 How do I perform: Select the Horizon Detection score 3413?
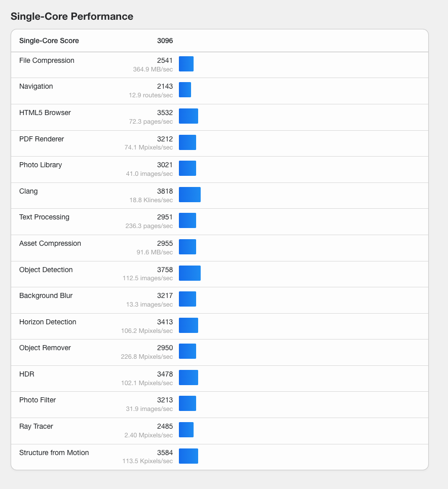pyautogui.click(x=165, y=322)
